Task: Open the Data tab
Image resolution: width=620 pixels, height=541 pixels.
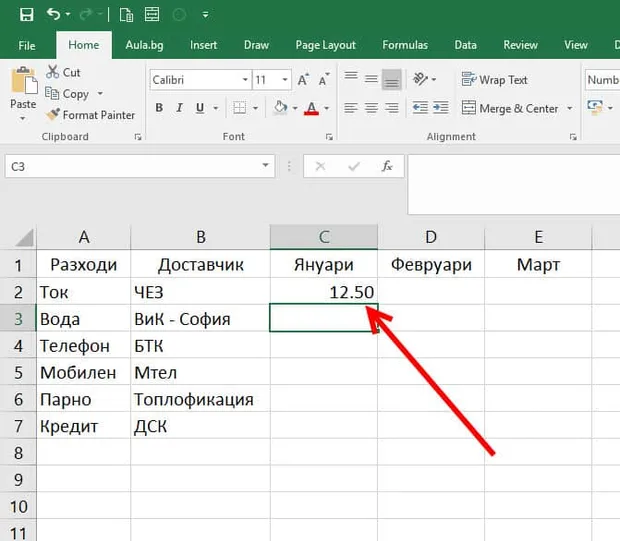Action: [x=465, y=45]
